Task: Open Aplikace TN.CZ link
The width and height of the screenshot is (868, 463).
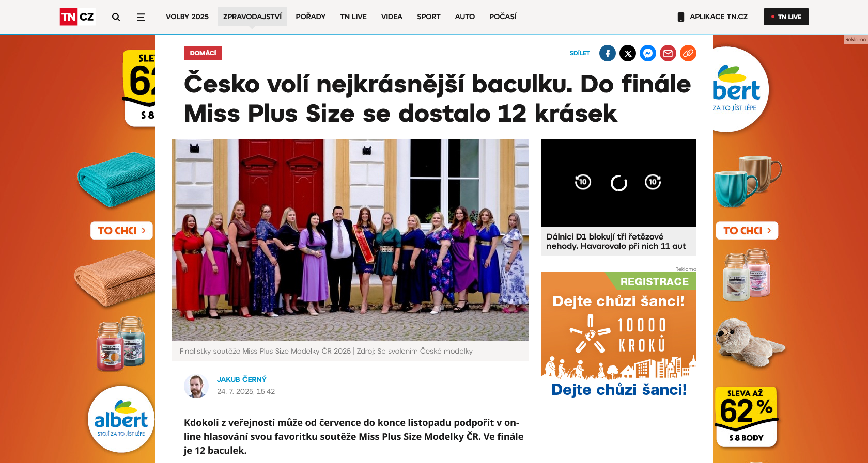Action: click(712, 17)
